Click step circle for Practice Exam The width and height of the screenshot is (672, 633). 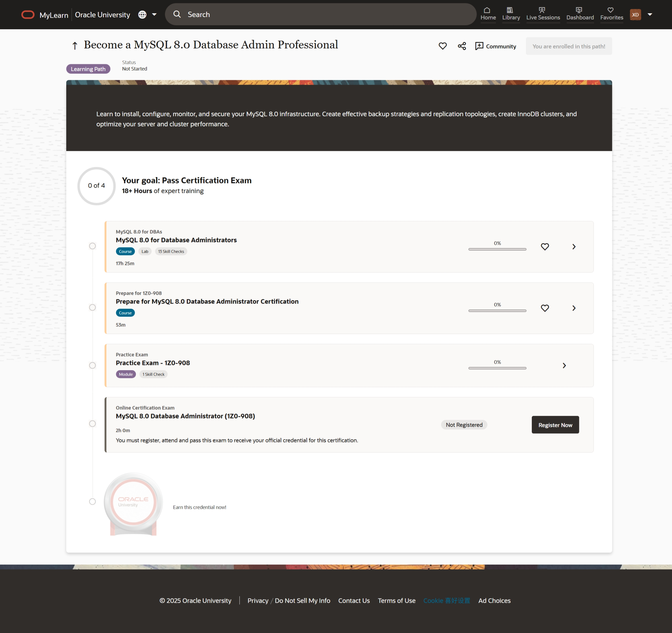92,366
